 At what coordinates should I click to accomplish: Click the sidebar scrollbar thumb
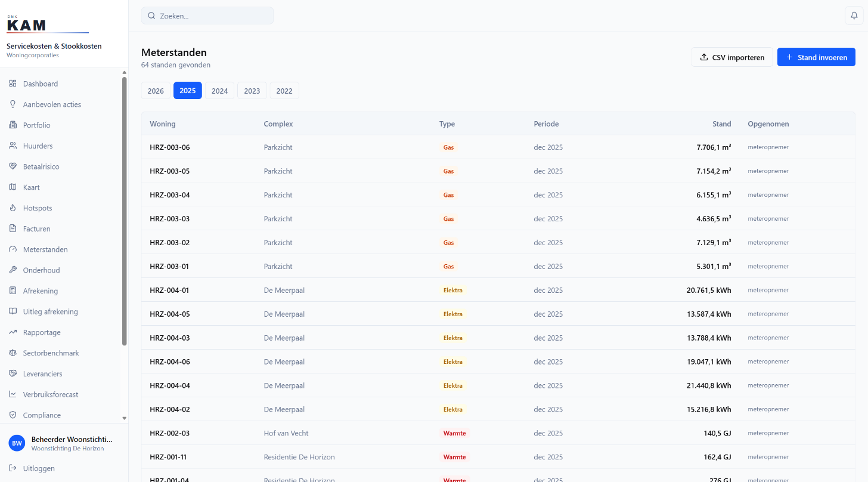(x=125, y=211)
